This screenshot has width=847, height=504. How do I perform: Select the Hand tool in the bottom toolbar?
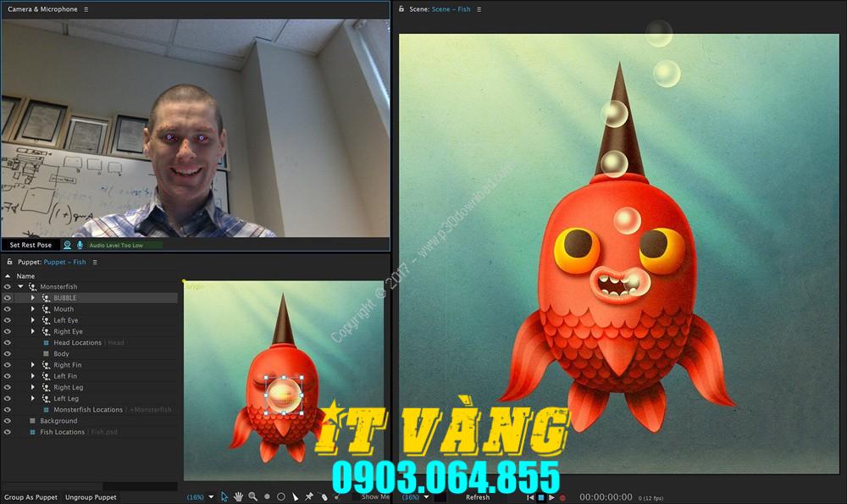coord(238,496)
